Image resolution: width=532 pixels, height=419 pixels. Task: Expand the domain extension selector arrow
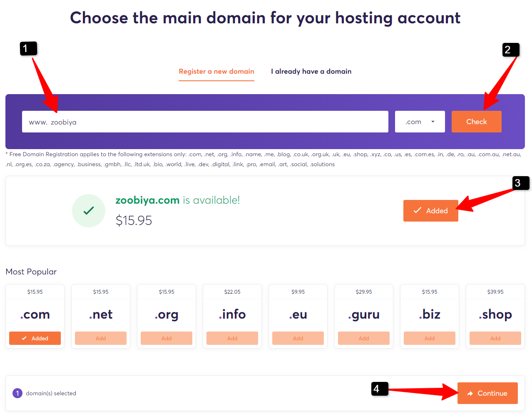(x=433, y=122)
